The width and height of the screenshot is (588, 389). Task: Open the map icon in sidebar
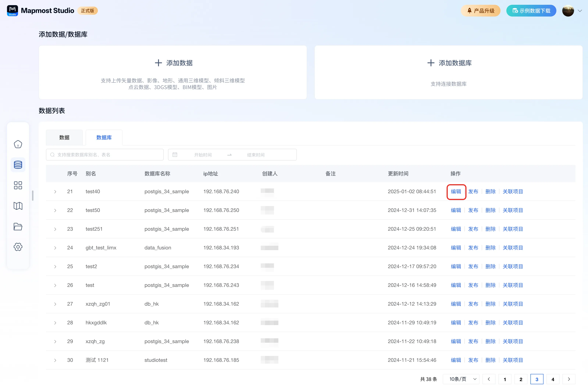click(18, 206)
